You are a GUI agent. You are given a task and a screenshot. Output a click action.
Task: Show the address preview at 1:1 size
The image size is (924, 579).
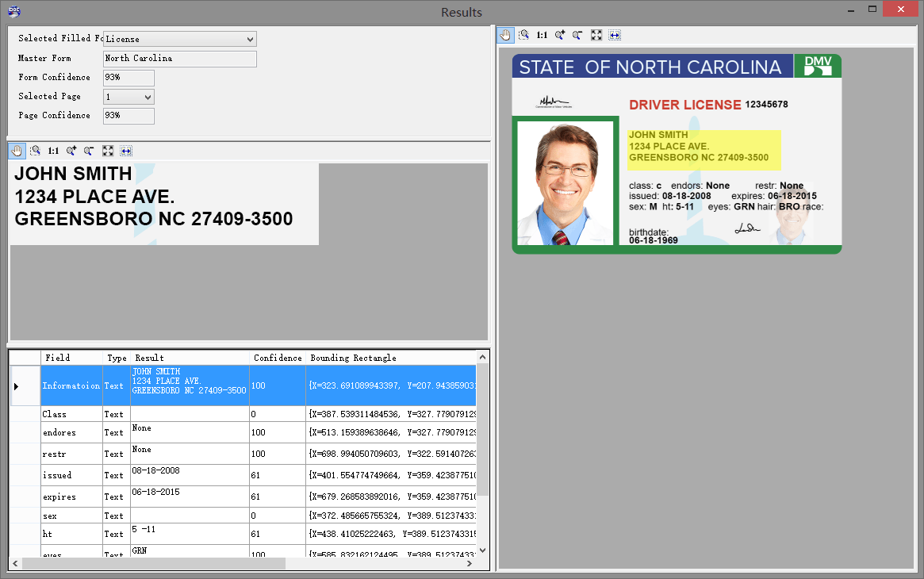[52, 151]
